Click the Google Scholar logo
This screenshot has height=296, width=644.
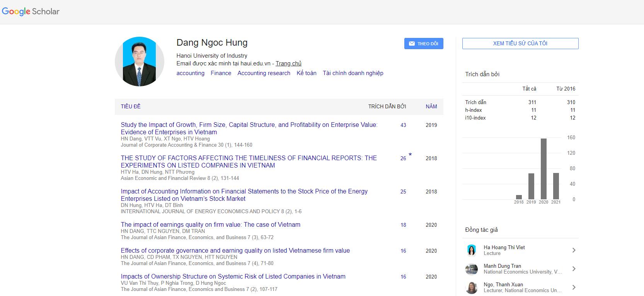tap(31, 12)
